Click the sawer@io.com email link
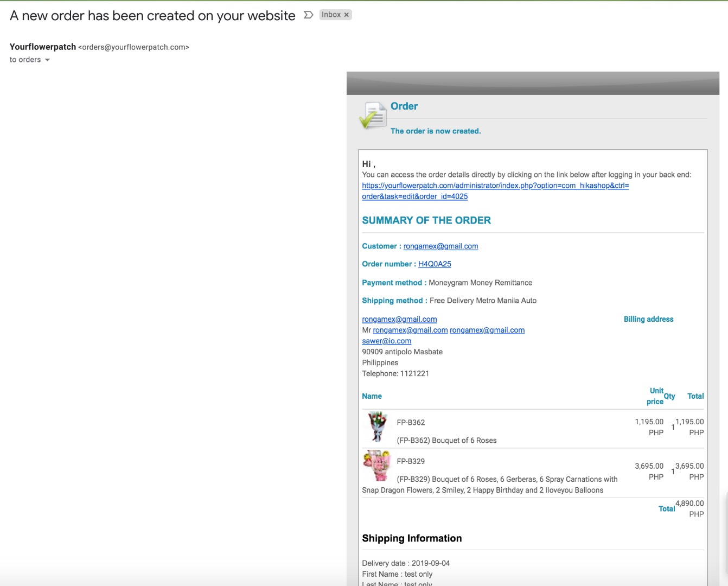This screenshot has height=586, width=728. [386, 341]
